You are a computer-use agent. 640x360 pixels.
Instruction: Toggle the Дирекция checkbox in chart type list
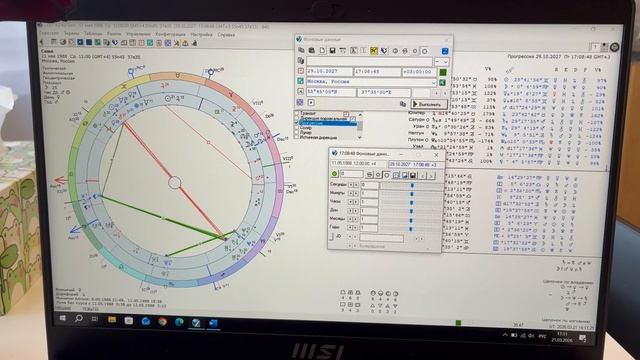pyautogui.click(x=297, y=118)
